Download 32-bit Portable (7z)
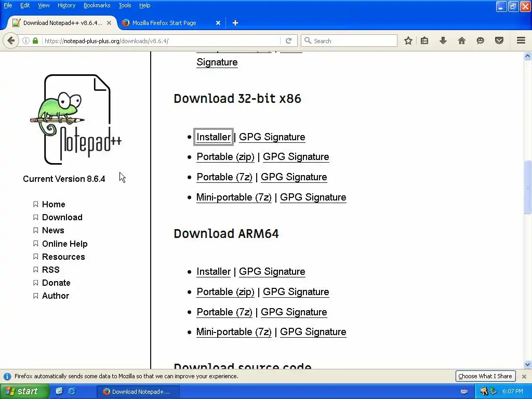This screenshot has height=399, width=532. pyautogui.click(x=224, y=177)
